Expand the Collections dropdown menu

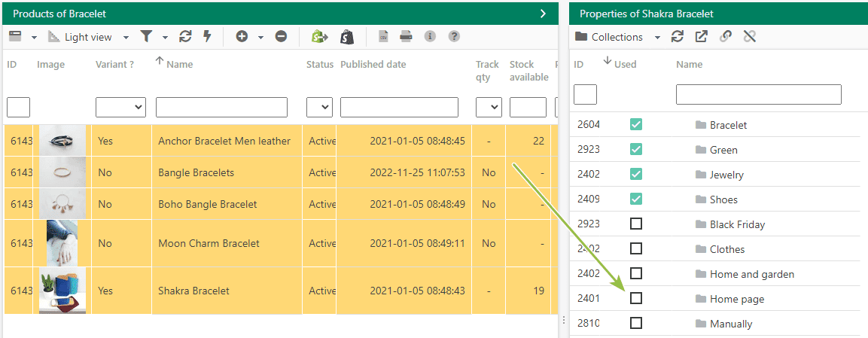coord(658,38)
